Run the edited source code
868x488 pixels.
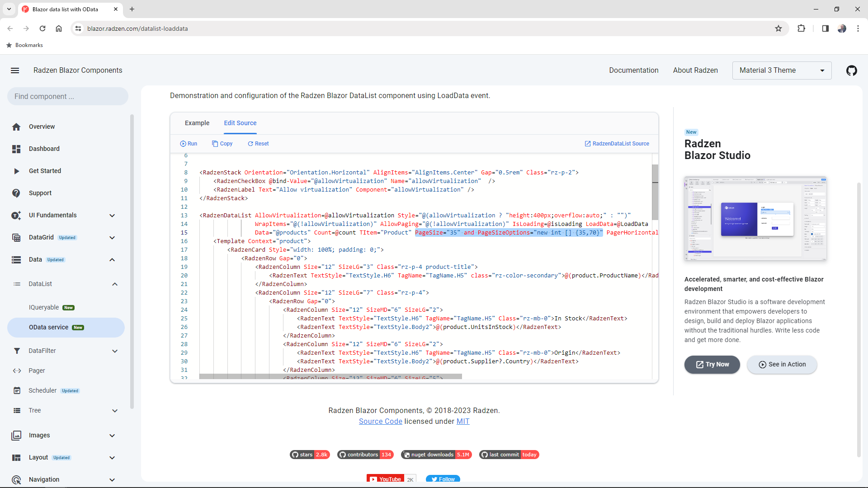[x=189, y=144]
